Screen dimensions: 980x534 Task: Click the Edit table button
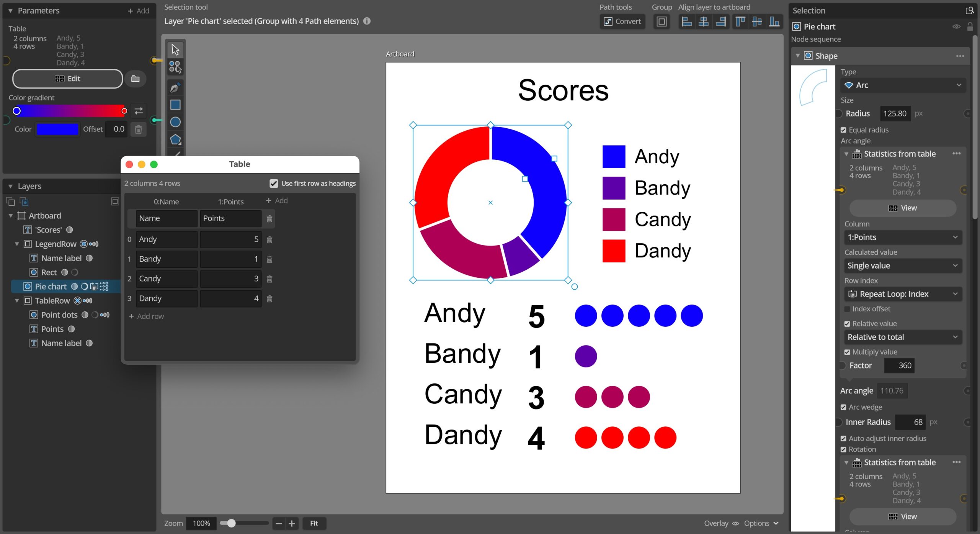[x=67, y=79]
